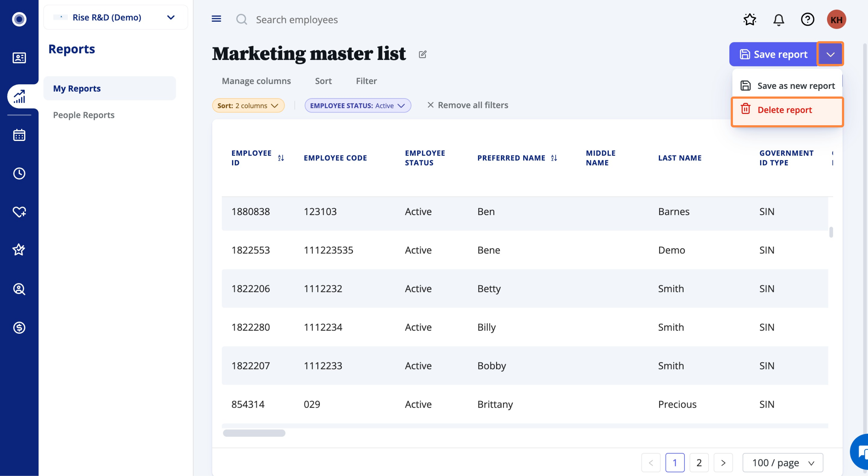Click preferred name Betty

click(489, 288)
